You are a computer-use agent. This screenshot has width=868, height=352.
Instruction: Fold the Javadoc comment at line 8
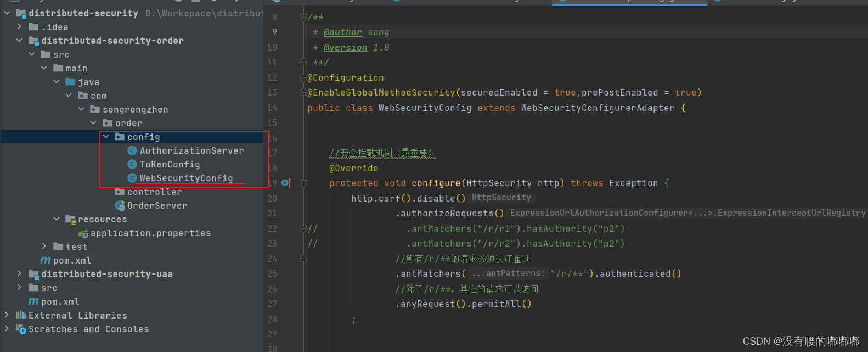point(303,18)
